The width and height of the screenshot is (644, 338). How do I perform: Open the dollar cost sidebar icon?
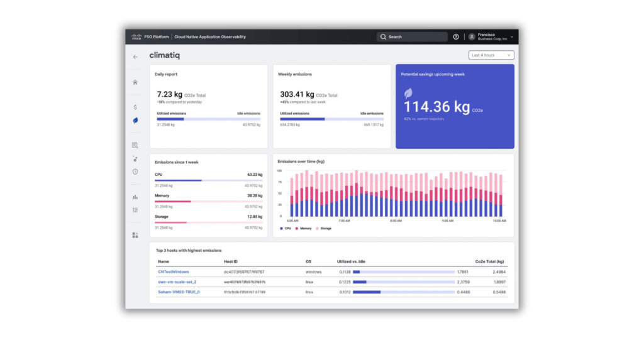135,107
